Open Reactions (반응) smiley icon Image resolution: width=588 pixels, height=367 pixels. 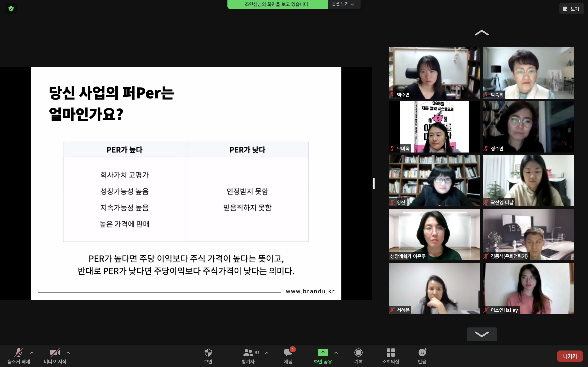422,353
